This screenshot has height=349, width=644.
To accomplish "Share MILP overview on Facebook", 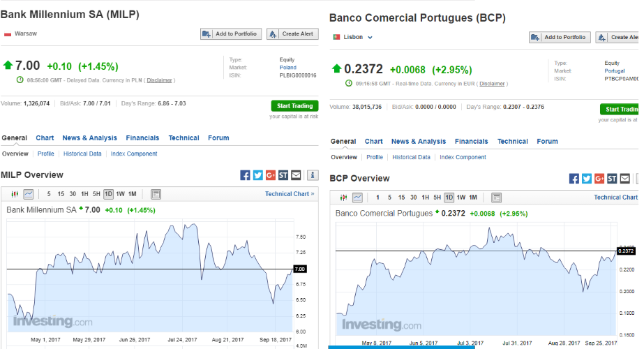I will (x=245, y=175).
